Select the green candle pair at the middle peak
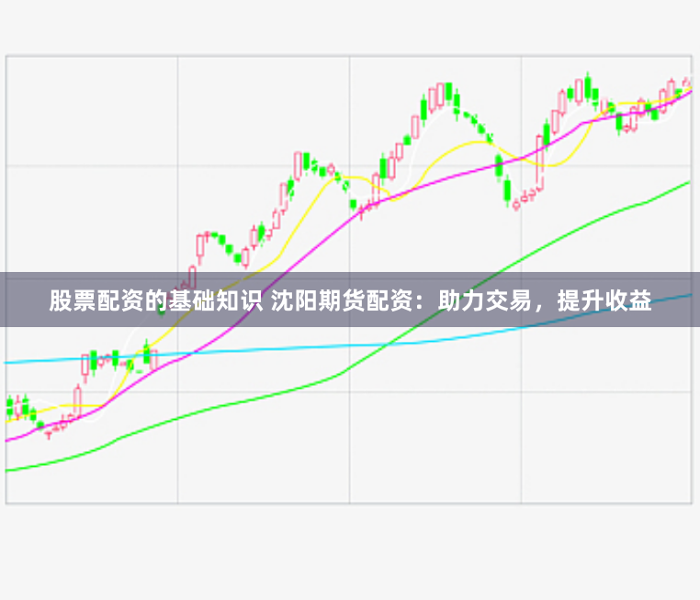The height and width of the screenshot is (600, 700). [452, 96]
